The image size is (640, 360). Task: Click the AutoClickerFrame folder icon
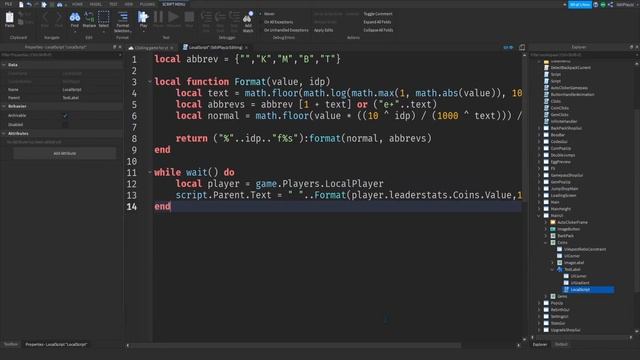click(x=553, y=222)
